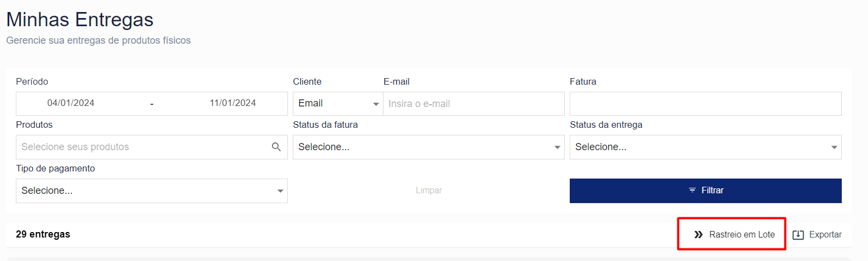Screen dimensions: 868x261
Task: Focus the Insira o e-mail input field
Action: click(x=474, y=104)
